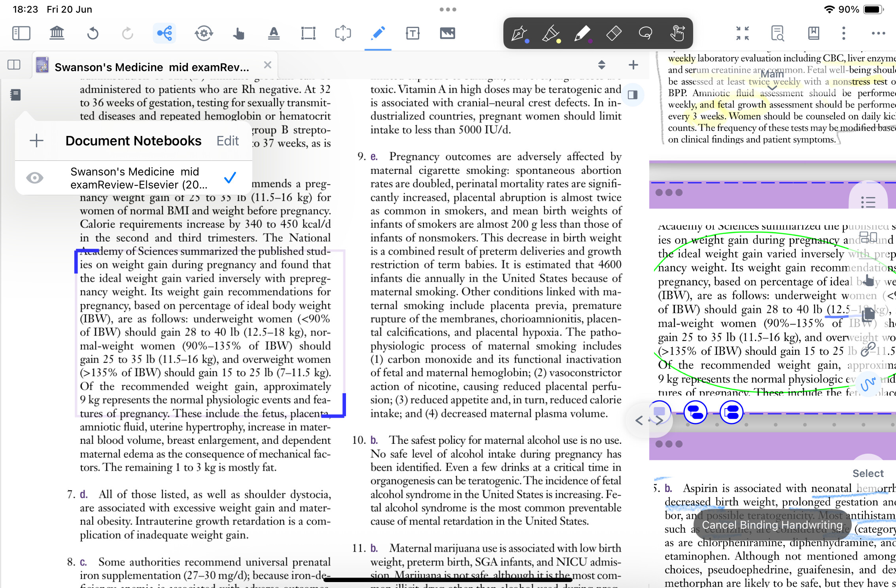Toggle the mind map mode icon
This screenshot has width=896, height=588.
[x=164, y=33]
